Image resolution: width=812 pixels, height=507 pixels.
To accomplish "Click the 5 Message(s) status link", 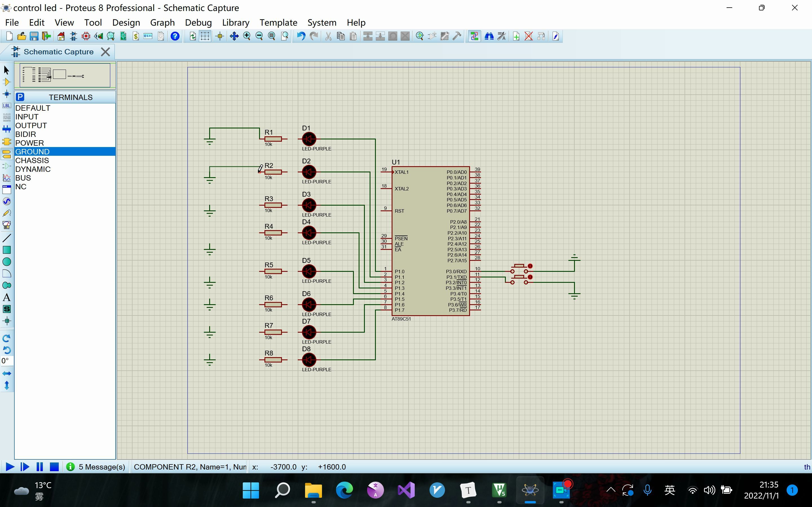I will tap(102, 467).
